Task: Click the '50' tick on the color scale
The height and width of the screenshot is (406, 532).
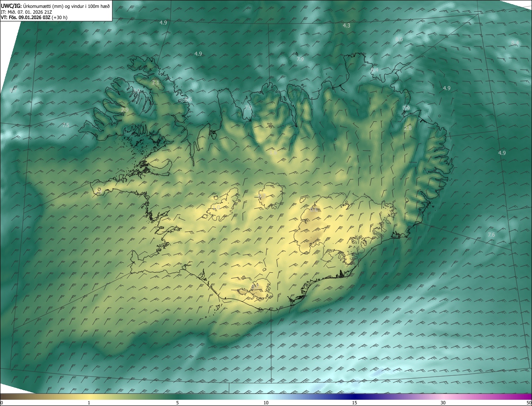Action: point(529,403)
